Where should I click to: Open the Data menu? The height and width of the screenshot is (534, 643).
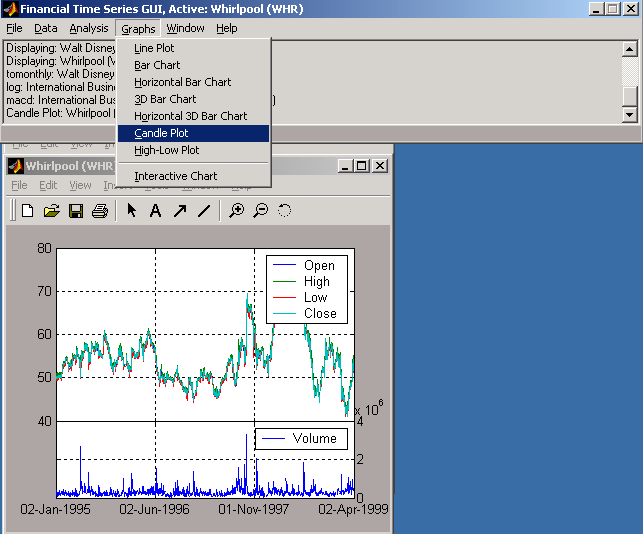(46, 28)
